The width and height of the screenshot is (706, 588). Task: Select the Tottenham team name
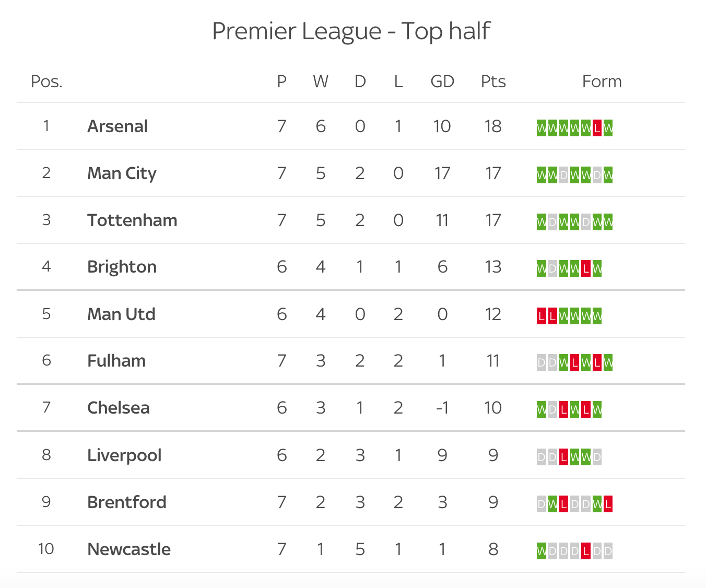click(x=132, y=220)
